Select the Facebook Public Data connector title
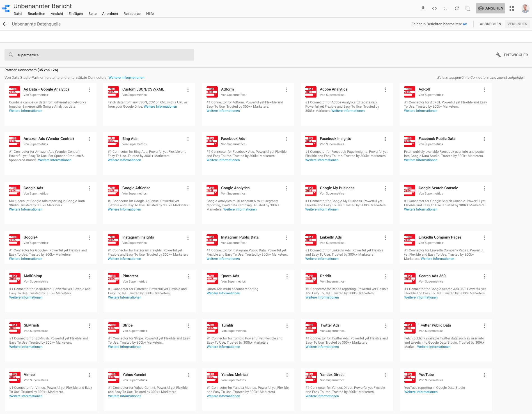Viewport: 532px width, 414px height. click(437, 138)
